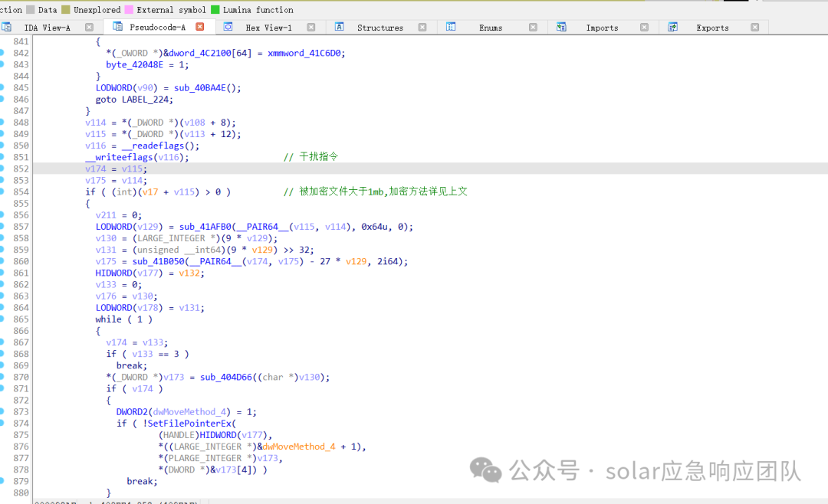Image resolution: width=828 pixels, height=504 pixels.
Task: Click function call sub_41B050
Action: click(x=159, y=261)
